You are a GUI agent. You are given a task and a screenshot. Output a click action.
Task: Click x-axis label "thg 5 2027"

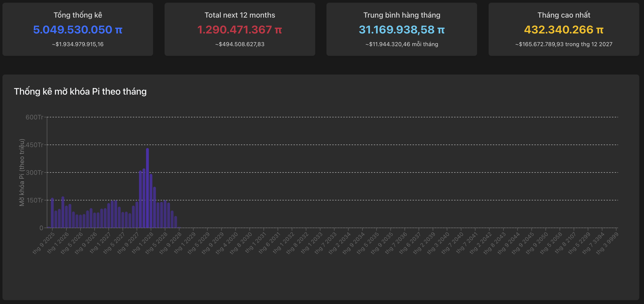pyautogui.click(x=114, y=243)
